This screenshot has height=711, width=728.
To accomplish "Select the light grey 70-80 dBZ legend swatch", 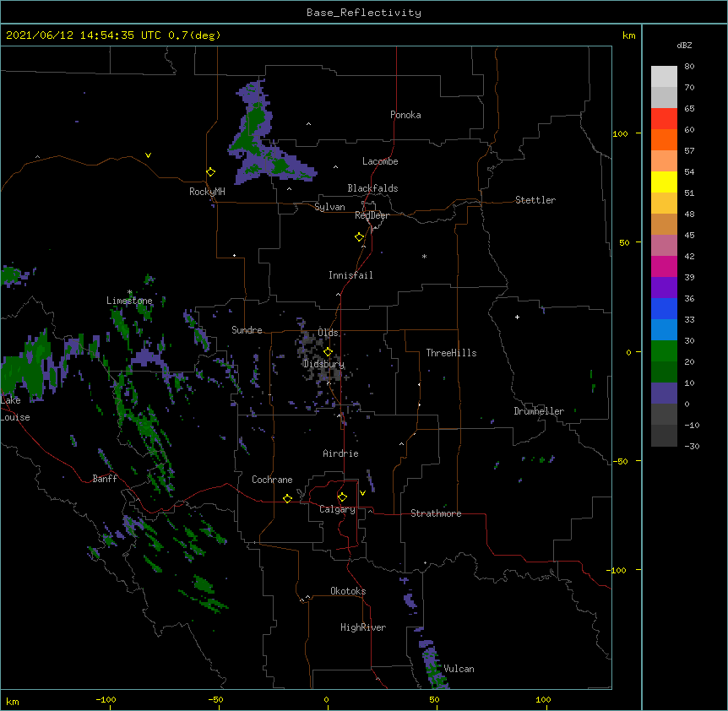I will [x=664, y=77].
